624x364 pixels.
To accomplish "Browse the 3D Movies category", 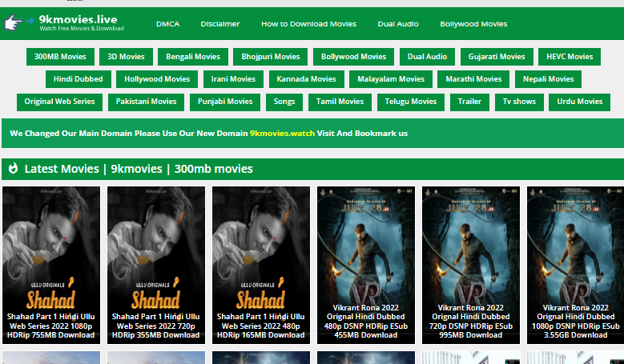I will click(126, 57).
